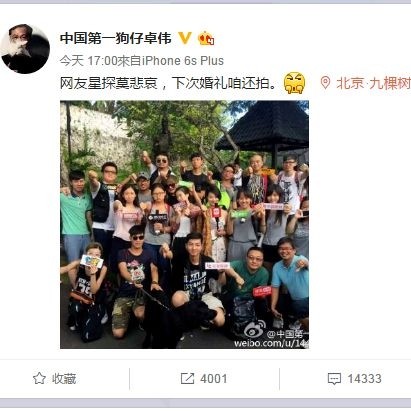Click the repost arrow icon

(187, 378)
